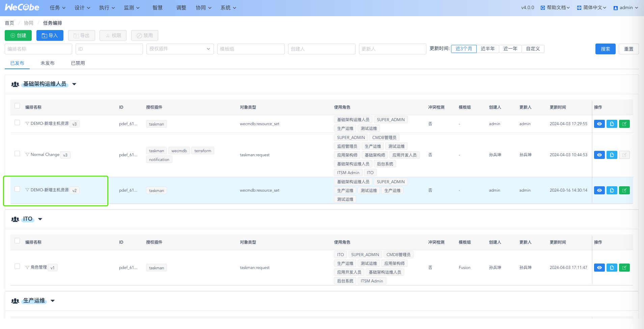
Task: Open the 调整 menu
Action: point(181,8)
